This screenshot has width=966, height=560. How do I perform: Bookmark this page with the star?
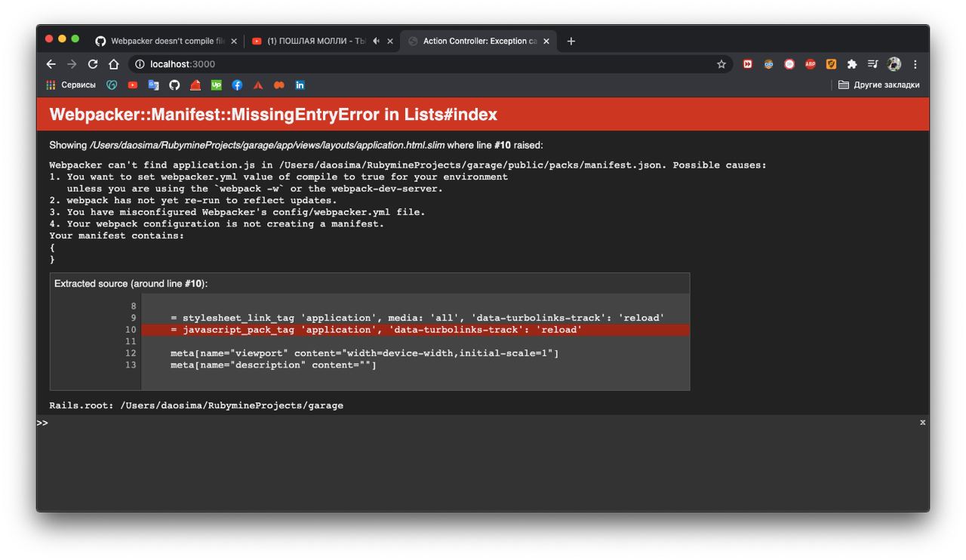[721, 64]
